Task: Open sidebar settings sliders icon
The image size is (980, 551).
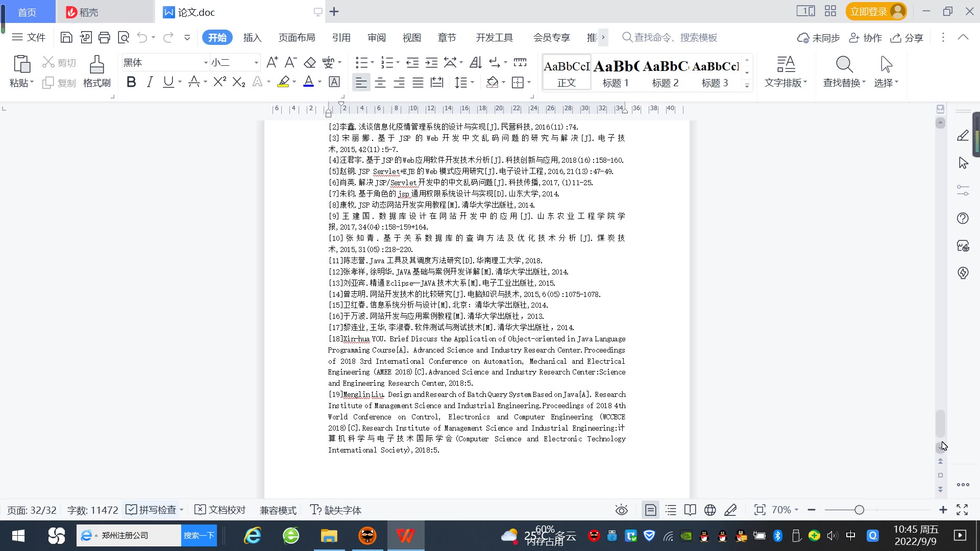Action: coord(963,190)
